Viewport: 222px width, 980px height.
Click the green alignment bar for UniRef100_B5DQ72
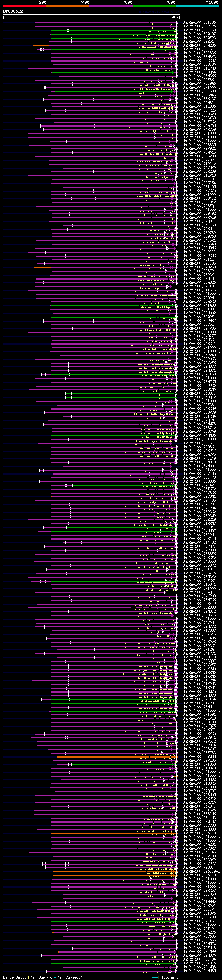(x=121, y=397)
